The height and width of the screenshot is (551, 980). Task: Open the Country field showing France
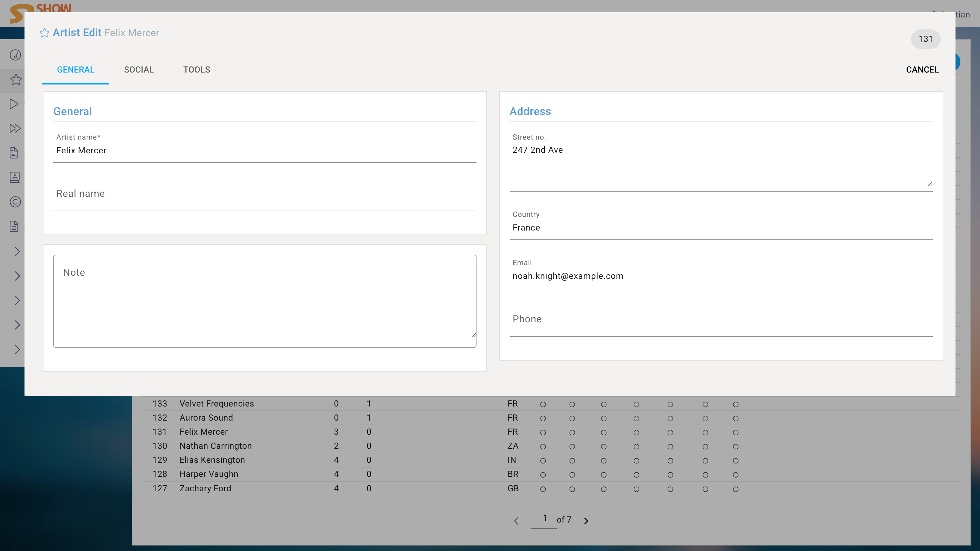721,228
